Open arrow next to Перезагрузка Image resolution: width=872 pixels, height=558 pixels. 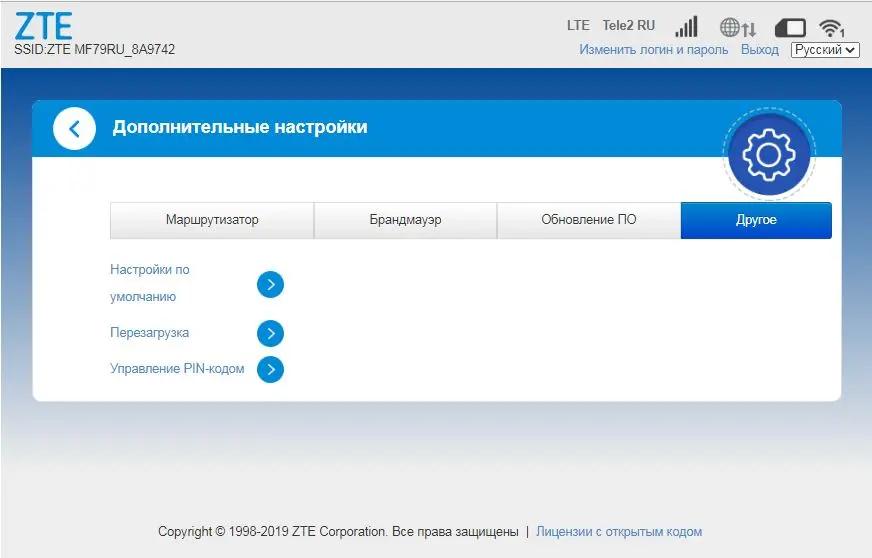270,333
